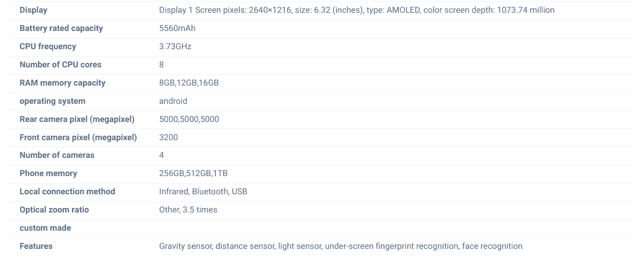Click the operating system label
The image size is (644, 273).
52,101
